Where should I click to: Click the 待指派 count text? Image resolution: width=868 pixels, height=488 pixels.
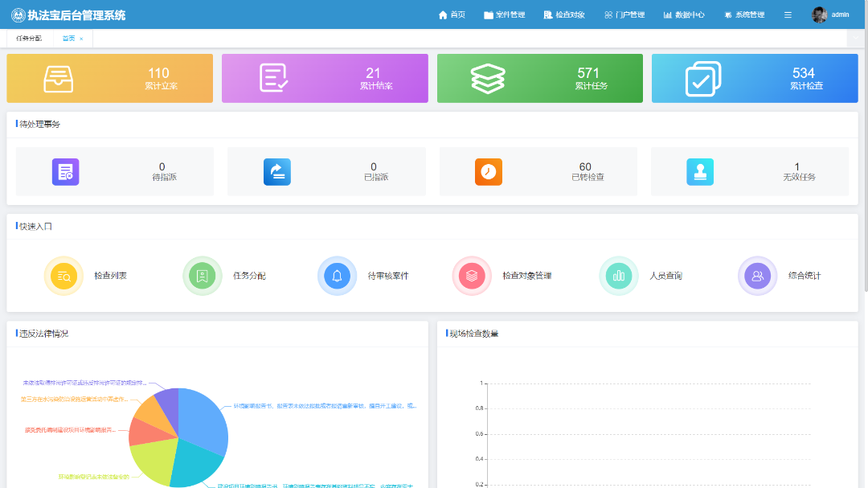point(164,172)
